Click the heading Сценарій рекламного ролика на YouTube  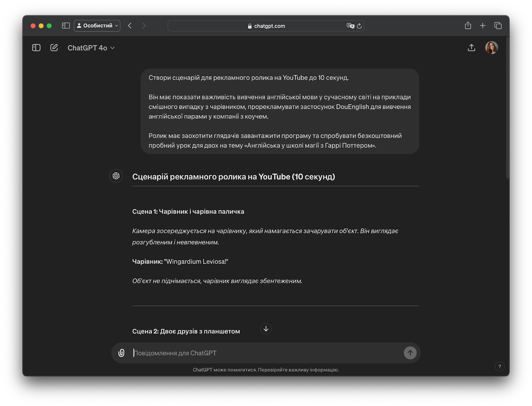pyautogui.click(x=233, y=177)
